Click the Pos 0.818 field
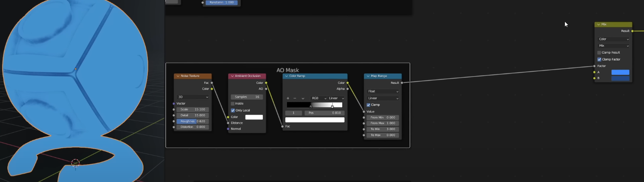Screen dimensions: 644x182 (324, 113)
